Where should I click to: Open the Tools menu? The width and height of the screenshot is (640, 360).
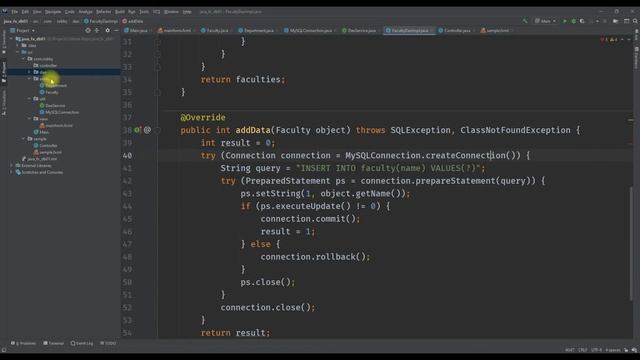point(144,11)
